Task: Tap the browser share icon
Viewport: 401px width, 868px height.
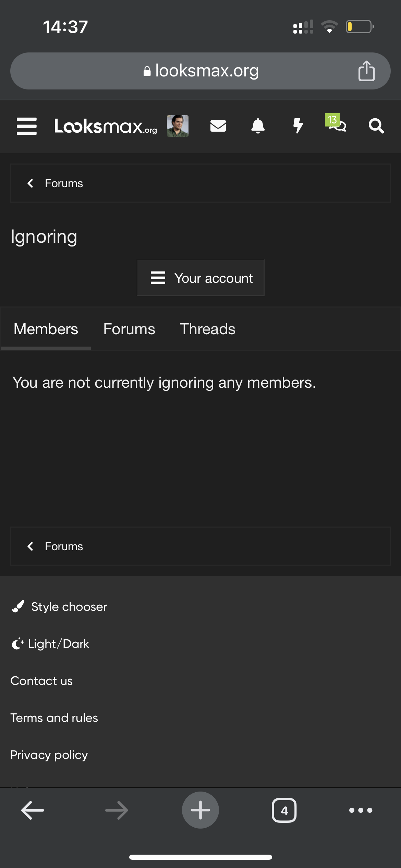Action: click(366, 71)
